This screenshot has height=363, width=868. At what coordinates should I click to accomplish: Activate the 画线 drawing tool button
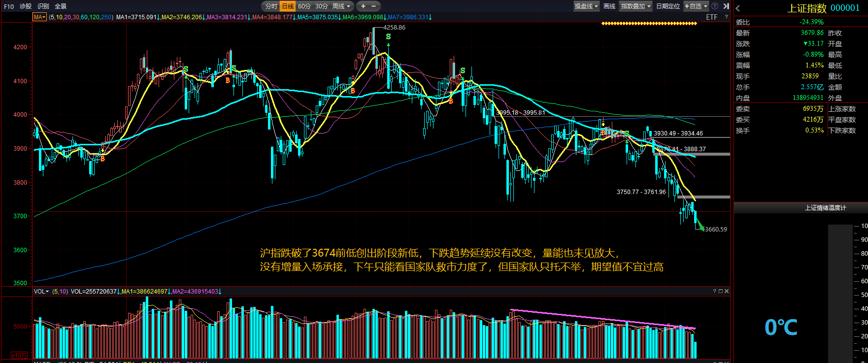[609, 6]
